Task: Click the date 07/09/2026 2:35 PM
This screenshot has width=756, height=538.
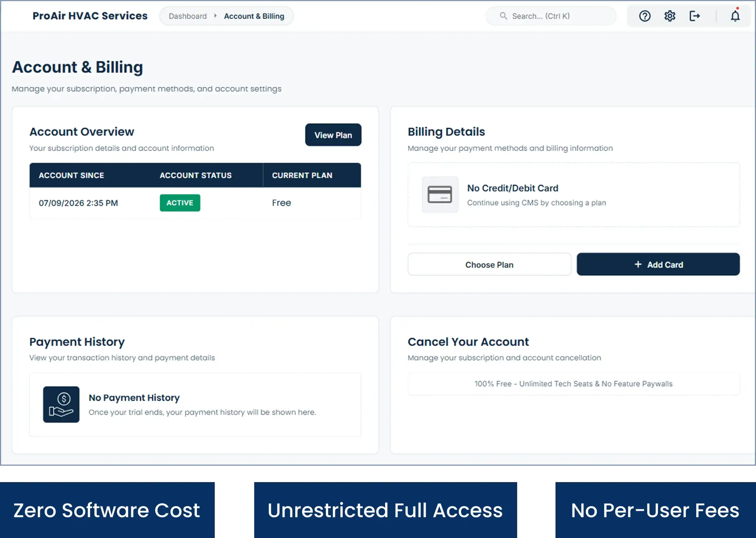Action: [x=78, y=203]
